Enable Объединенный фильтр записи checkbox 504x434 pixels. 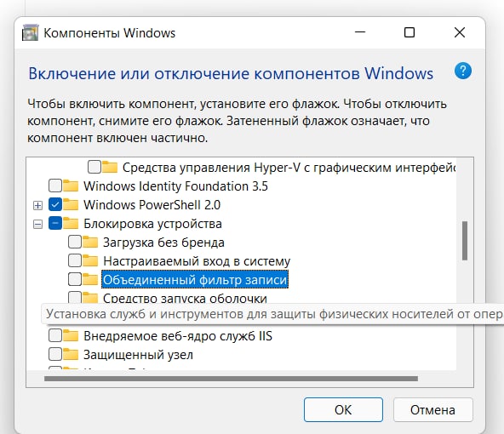pyautogui.click(x=75, y=279)
